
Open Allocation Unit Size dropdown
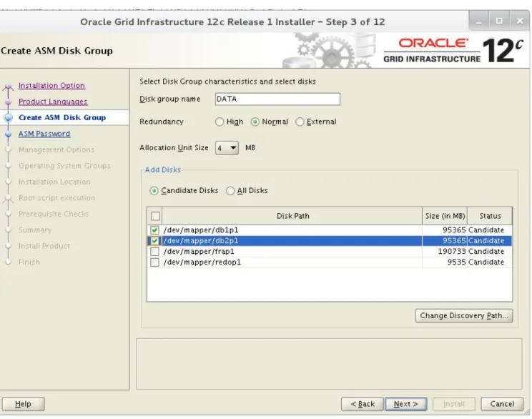click(227, 148)
